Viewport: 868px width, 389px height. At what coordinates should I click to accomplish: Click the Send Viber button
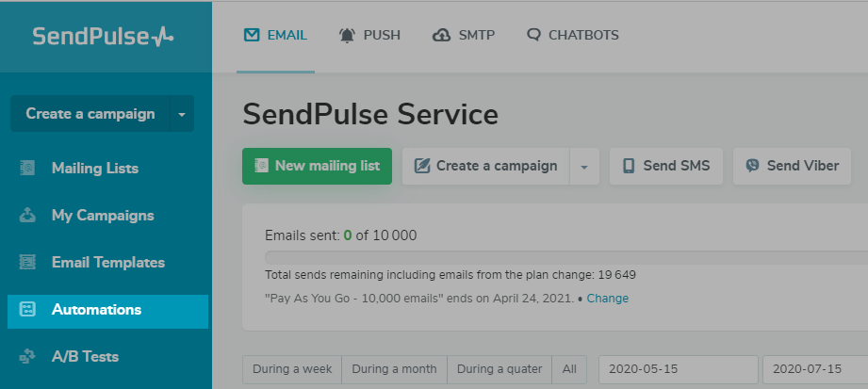[x=793, y=166]
